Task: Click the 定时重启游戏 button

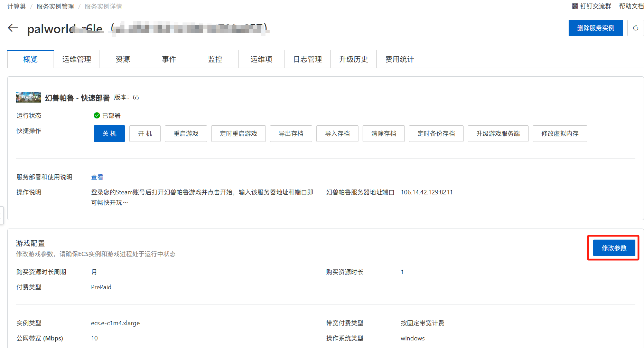Action: 239,134
